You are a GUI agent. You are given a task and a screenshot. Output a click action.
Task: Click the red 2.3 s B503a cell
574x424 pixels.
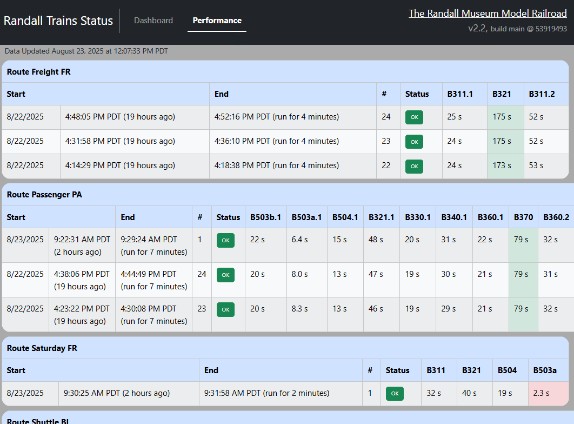click(x=548, y=393)
